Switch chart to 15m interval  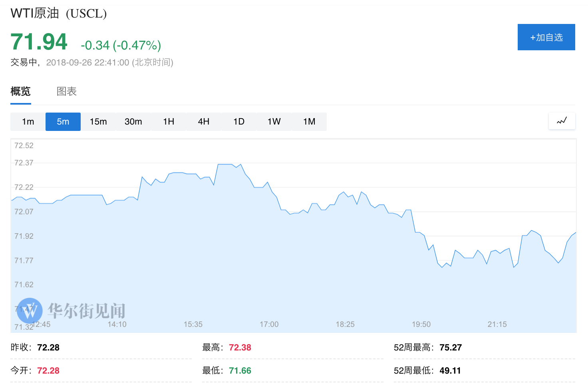pyautogui.click(x=98, y=122)
